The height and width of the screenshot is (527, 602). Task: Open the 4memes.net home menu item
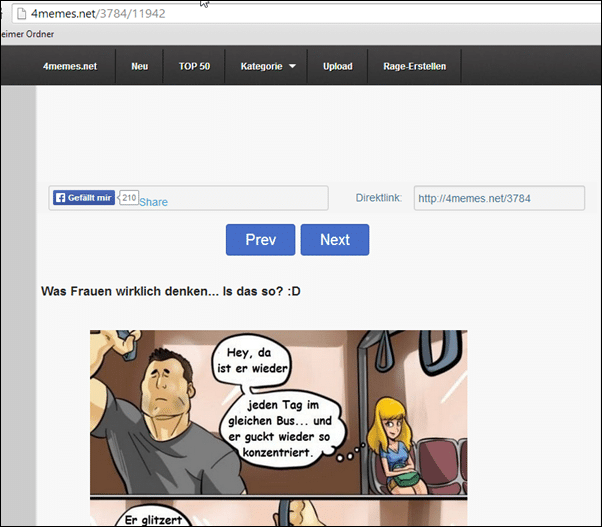pos(70,66)
